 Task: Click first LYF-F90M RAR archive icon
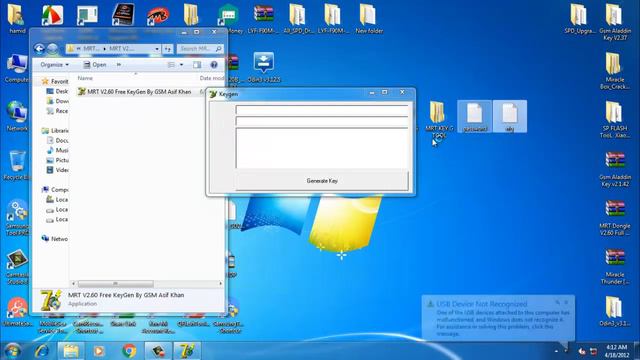point(263,18)
